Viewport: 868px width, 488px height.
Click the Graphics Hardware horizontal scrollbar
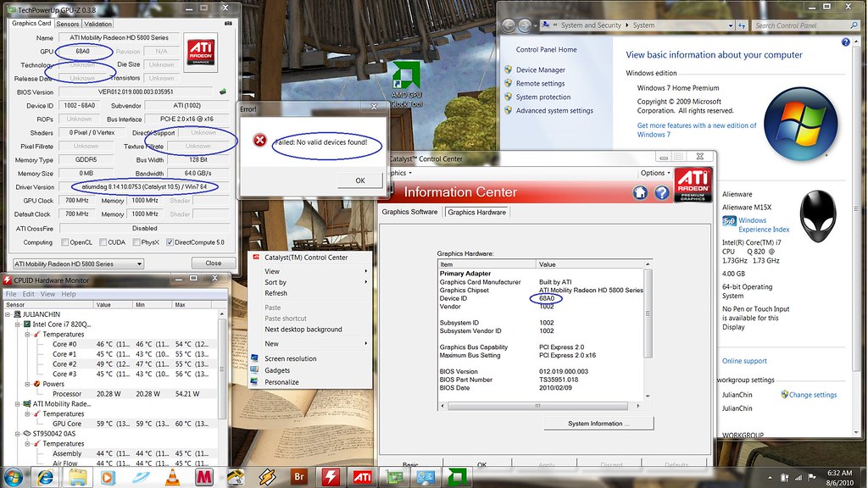point(537,406)
